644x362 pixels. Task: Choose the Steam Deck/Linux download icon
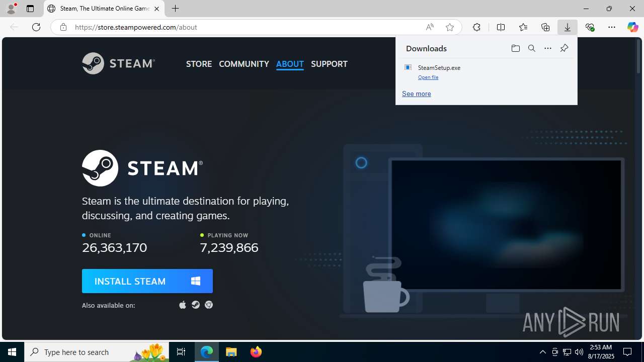point(196,305)
